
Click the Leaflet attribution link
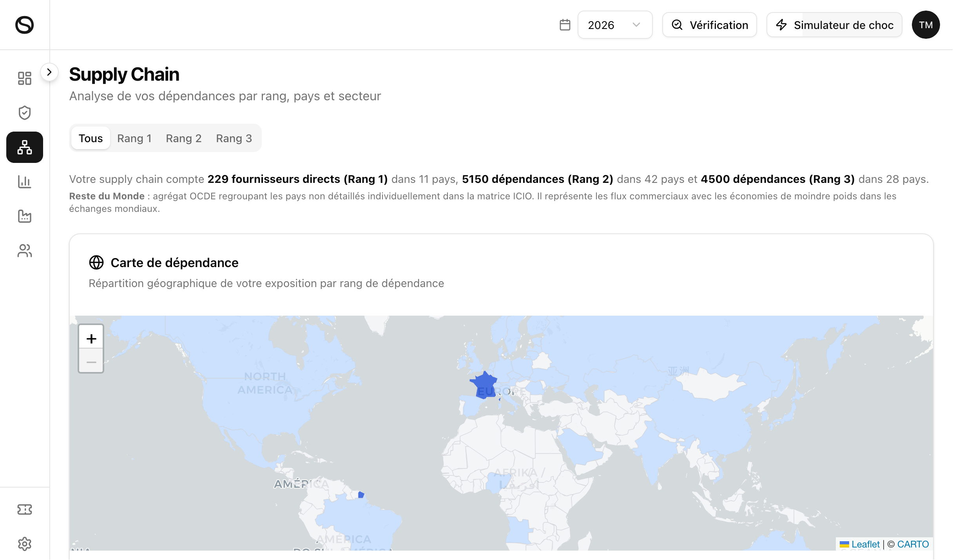[865, 544]
